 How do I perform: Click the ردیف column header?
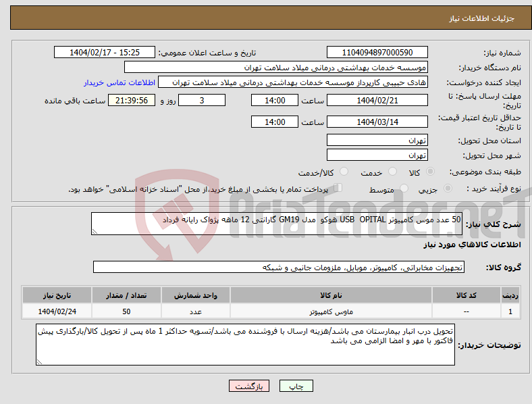[x=510, y=295]
